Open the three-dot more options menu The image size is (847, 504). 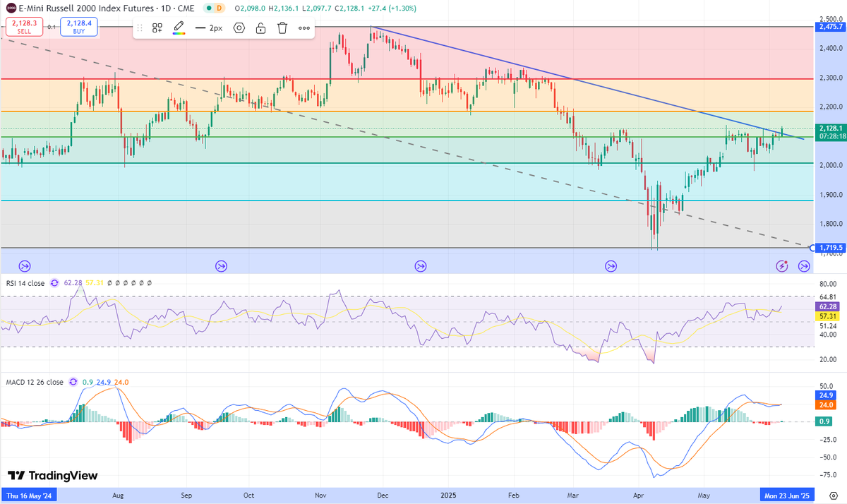point(304,28)
